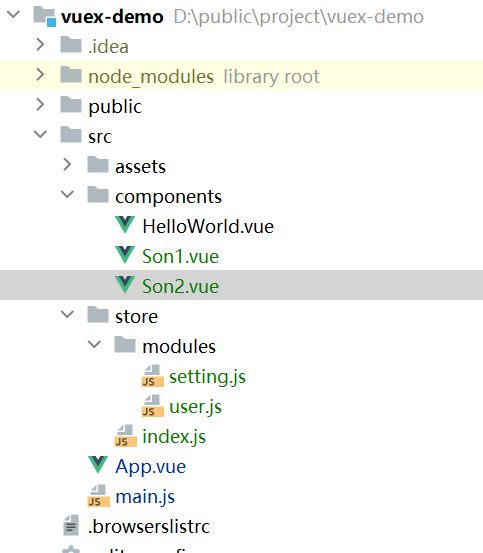
Task: Click the Vue icon next to Son1.vue
Action: click(x=125, y=255)
